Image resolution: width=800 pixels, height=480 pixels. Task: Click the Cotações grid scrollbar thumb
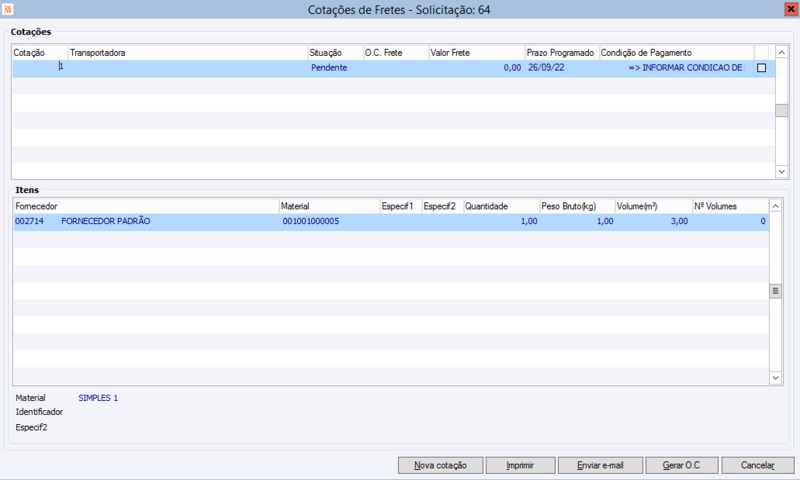click(781, 110)
